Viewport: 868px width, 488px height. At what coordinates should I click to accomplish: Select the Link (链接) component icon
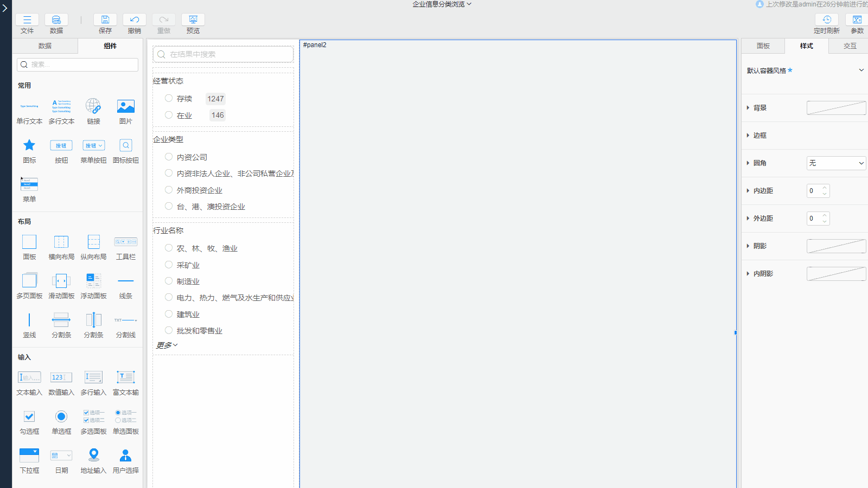pyautogui.click(x=93, y=106)
